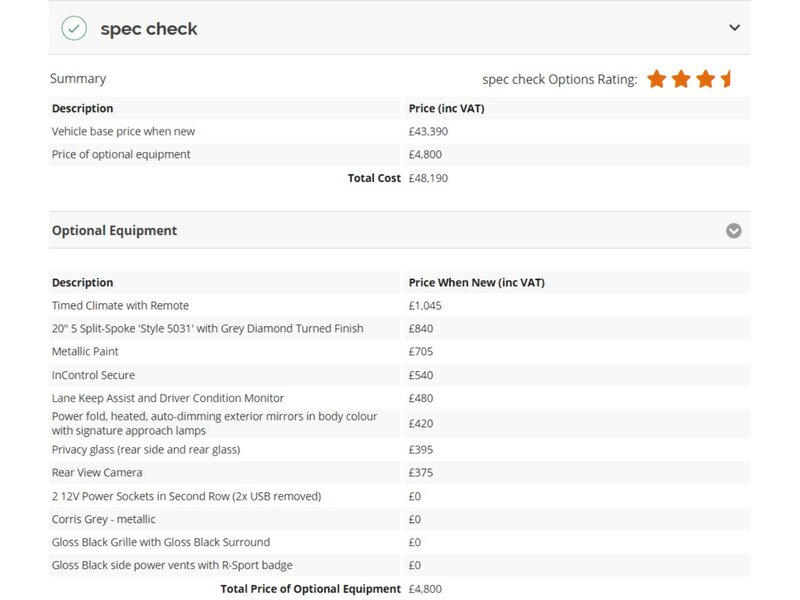Collapse the spec check section chevron

734,28
